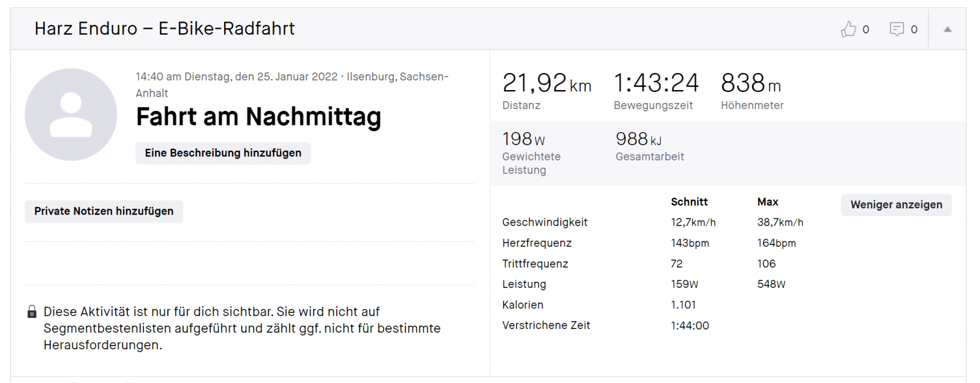Click the "Max" column header
Screen dimensions: 980x383
click(x=767, y=202)
